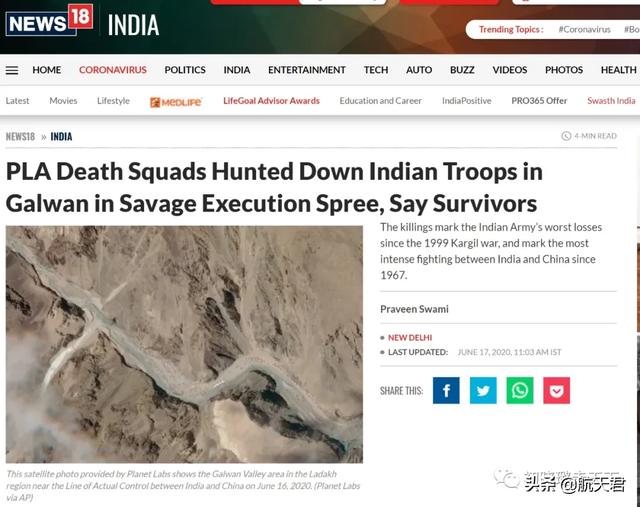Go to the POLITICS section
The image size is (640, 507).
pos(185,70)
